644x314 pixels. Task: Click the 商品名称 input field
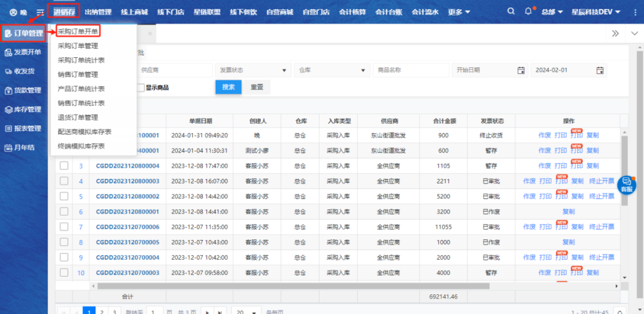click(411, 70)
